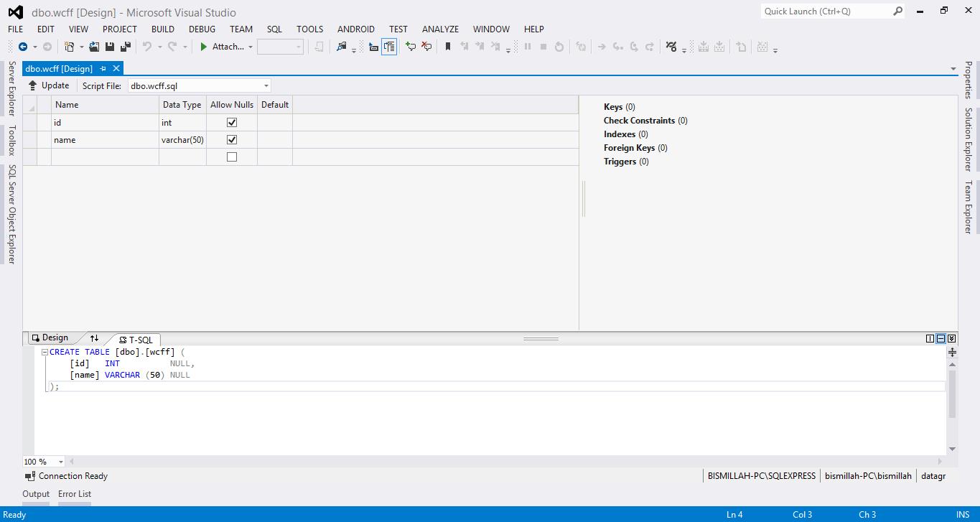This screenshot has height=522, width=980.
Task: Open the Undo history dropdown arrow
Action: point(159,47)
